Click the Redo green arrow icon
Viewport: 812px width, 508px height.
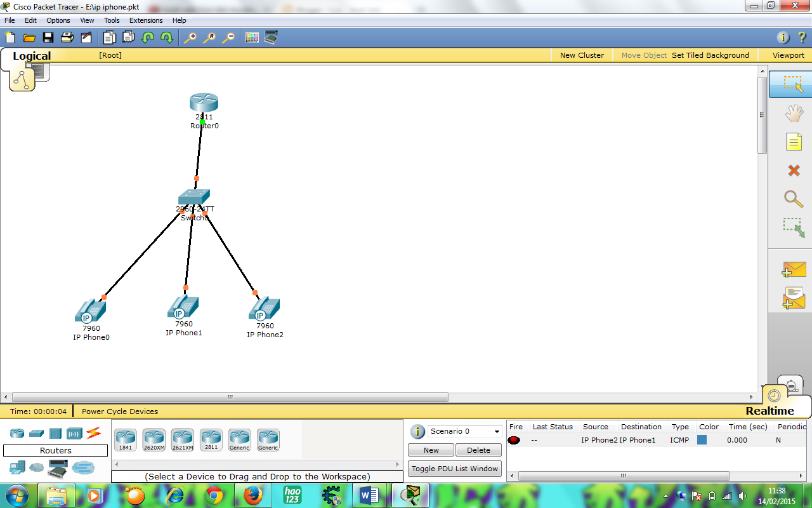[166, 37]
